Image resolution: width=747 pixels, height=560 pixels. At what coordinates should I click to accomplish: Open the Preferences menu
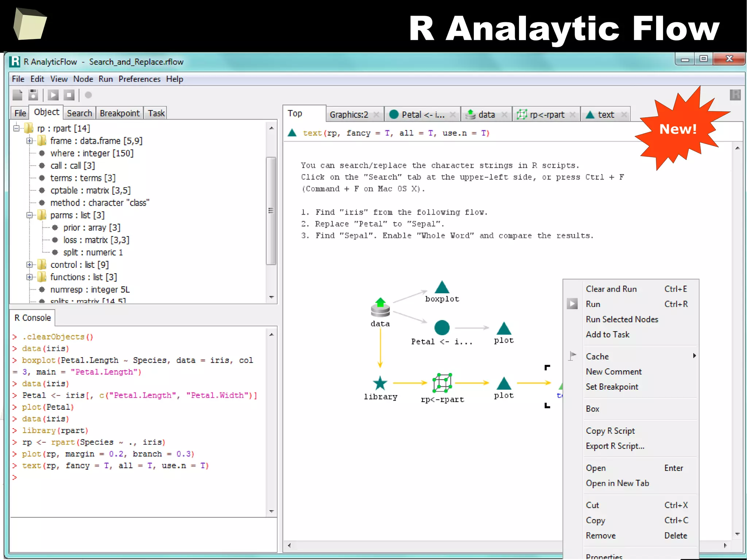pyautogui.click(x=139, y=79)
